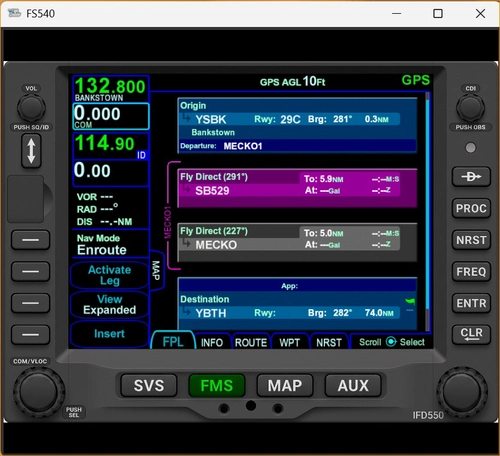Click the ENTR bezel button
The image size is (500, 456).
[x=471, y=303]
